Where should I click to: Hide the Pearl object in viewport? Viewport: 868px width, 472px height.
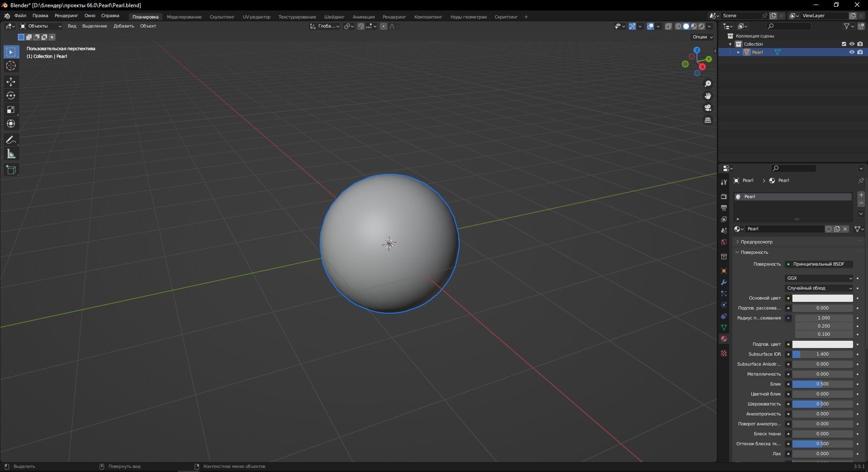[x=852, y=52]
